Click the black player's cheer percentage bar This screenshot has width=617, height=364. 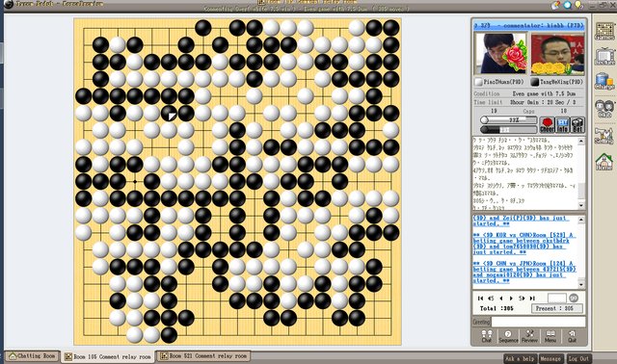[x=508, y=129]
